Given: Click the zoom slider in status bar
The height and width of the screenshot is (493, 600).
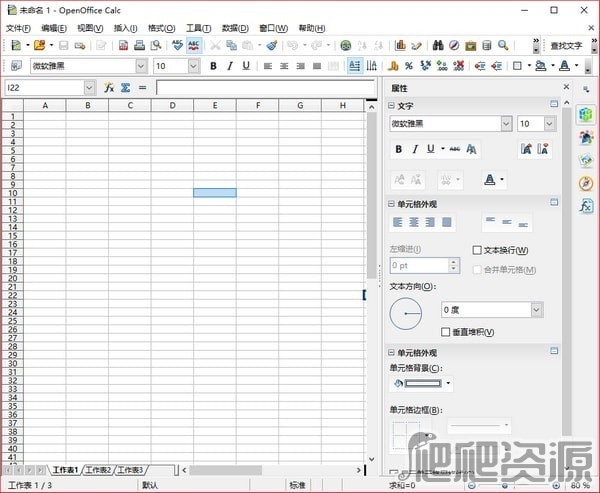Looking at the screenshot, I should coord(514,485).
